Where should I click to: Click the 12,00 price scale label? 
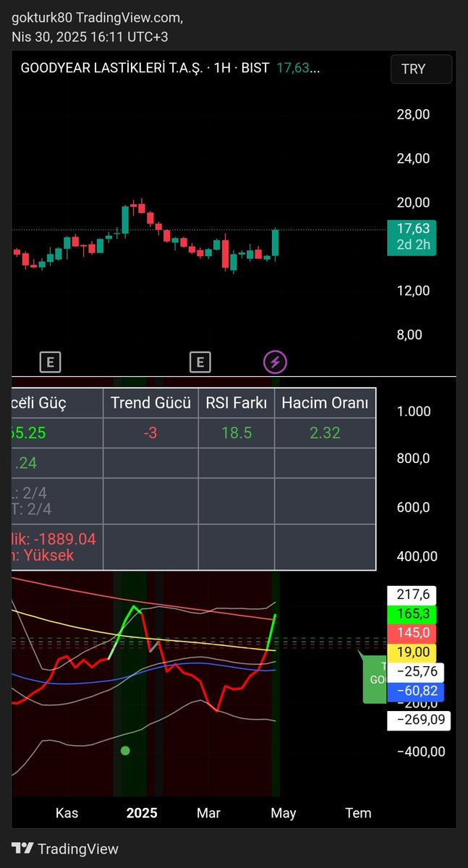coord(414,291)
